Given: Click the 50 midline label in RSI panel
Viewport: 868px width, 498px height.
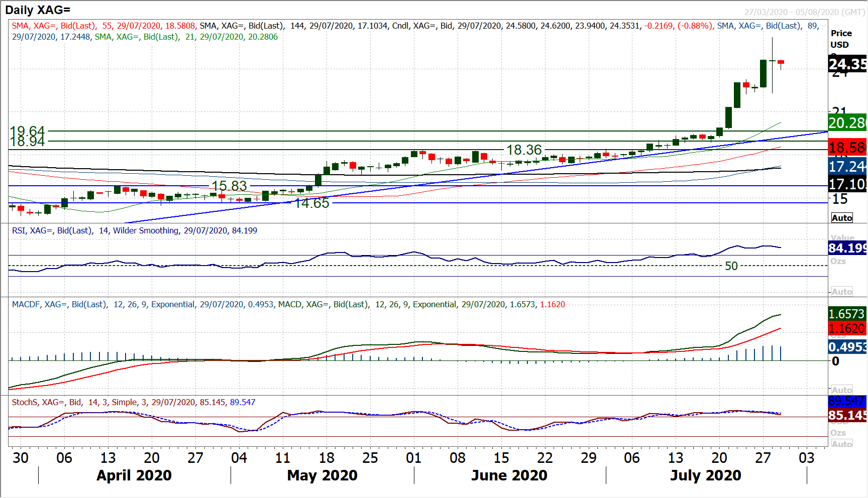Looking at the screenshot, I should tap(731, 266).
